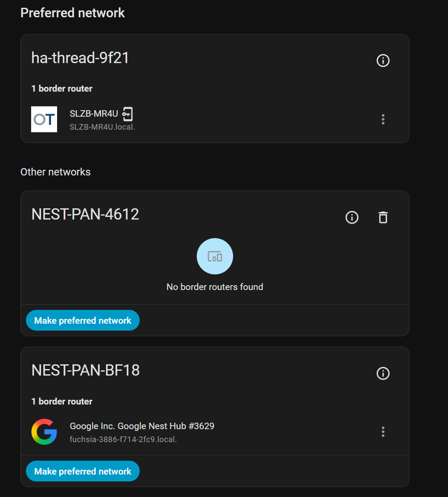Click the NEST-PAN-4612 network title
Viewport: 448px width, 497px height.
tap(85, 214)
